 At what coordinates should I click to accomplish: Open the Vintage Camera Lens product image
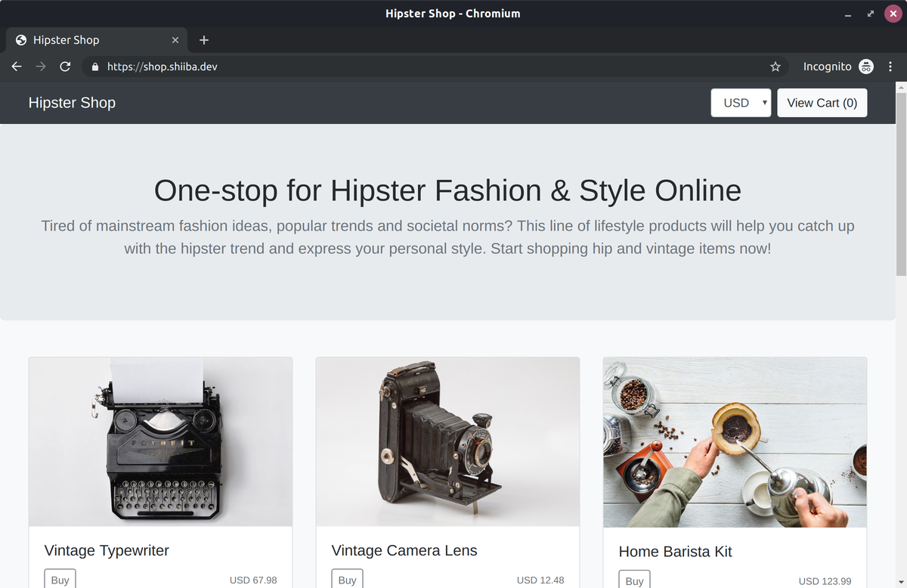tap(447, 442)
